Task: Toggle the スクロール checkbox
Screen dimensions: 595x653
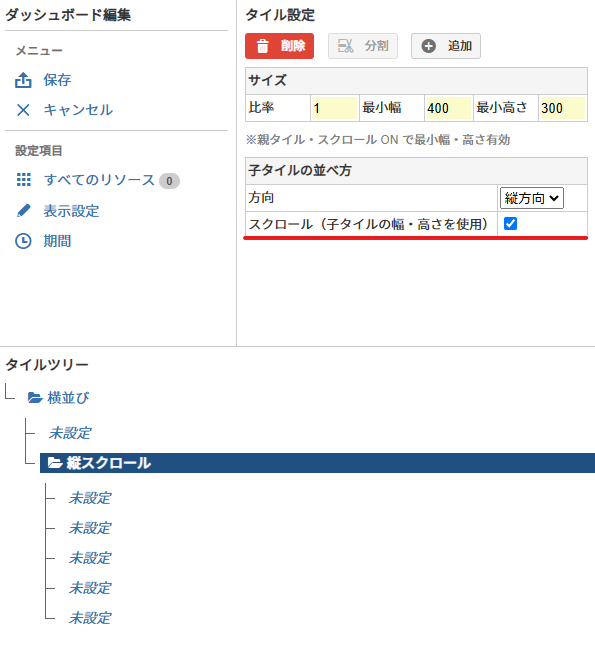Action: tap(510, 224)
